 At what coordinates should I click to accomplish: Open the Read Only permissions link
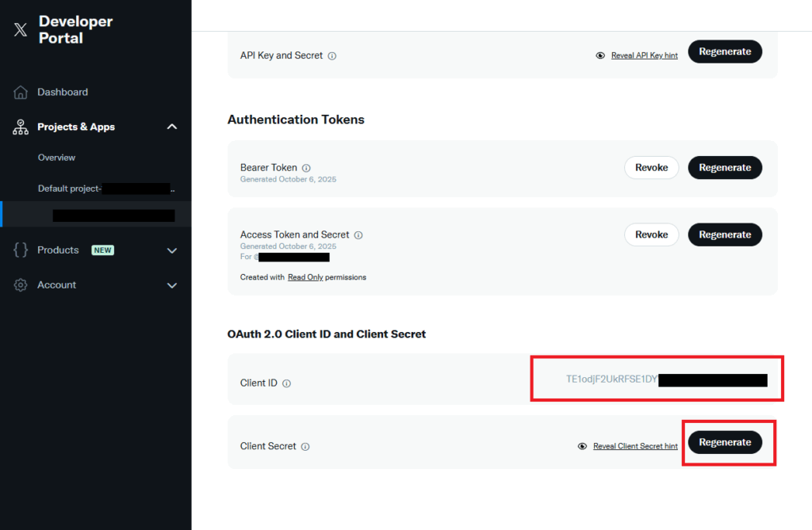pos(305,277)
